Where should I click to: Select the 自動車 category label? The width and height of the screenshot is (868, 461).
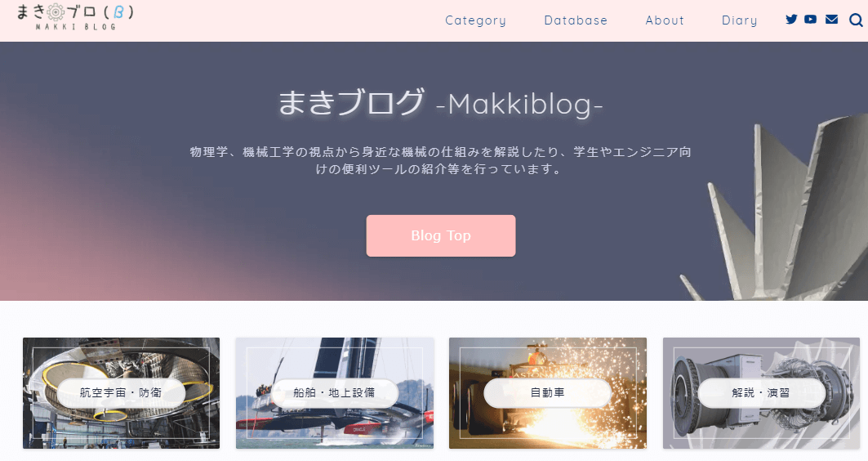point(547,393)
